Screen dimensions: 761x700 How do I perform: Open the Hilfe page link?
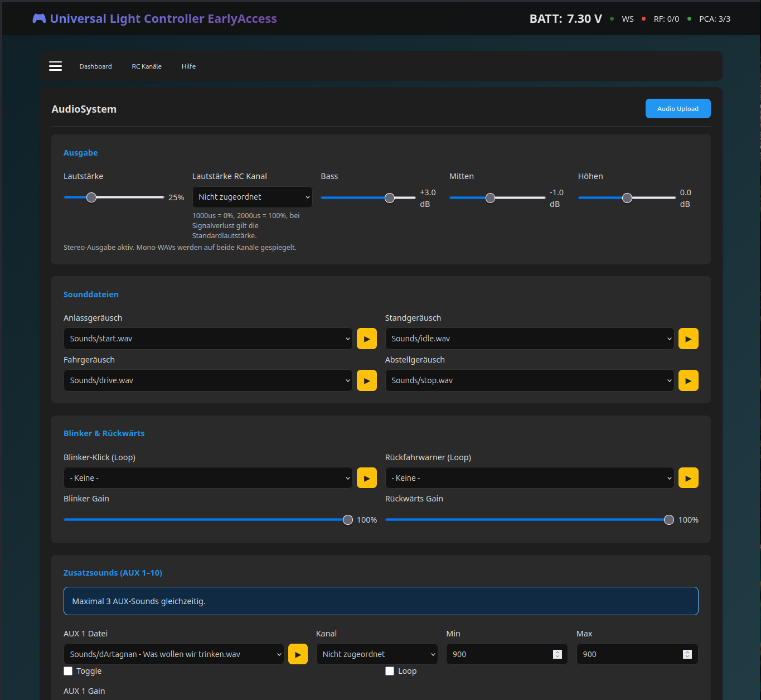coord(188,66)
